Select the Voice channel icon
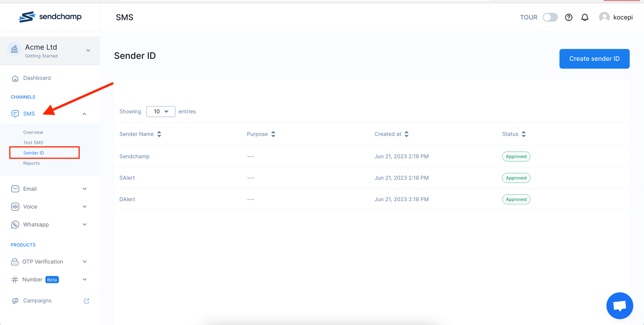Screen dimensions: 644x325 (x=15, y=207)
